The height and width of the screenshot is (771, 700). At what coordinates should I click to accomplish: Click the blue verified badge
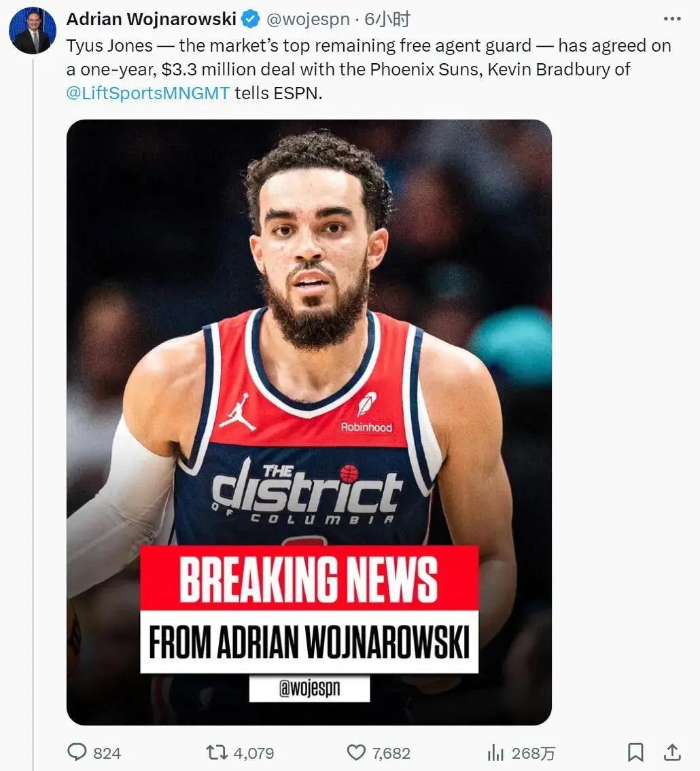(251, 19)
